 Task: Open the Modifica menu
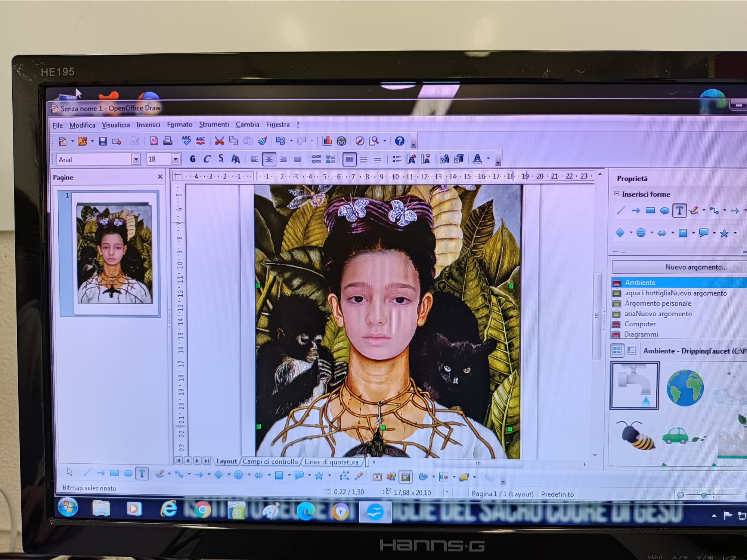(82, 125)
